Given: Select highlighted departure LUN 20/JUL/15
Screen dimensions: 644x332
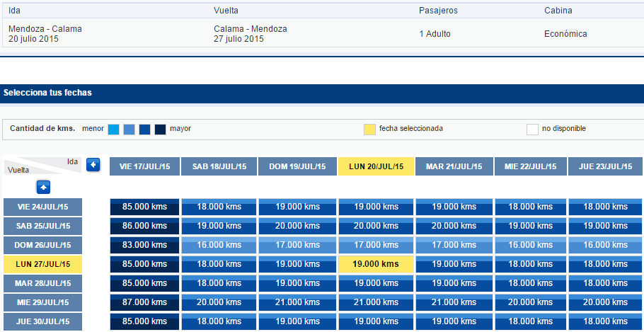Looking at the screenshot, I should pos(376,166).
